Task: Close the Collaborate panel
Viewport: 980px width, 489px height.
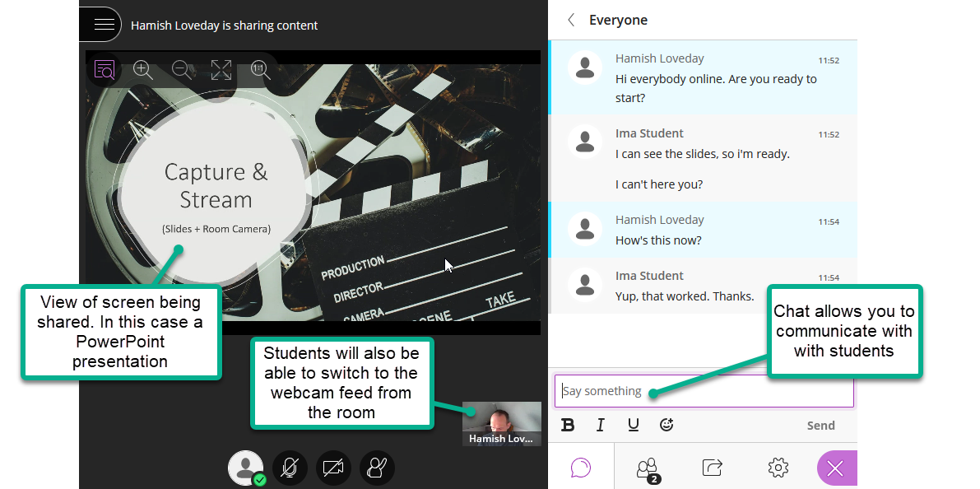Action: click(x=836, y=468)
